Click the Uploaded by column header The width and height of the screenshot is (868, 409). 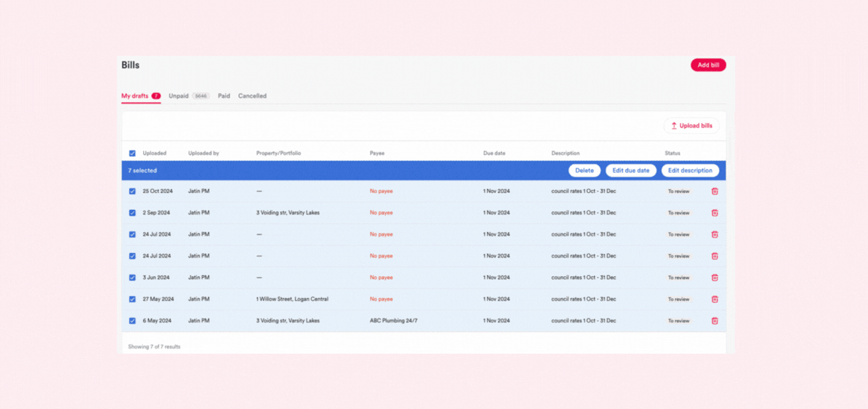pos(203,153)
